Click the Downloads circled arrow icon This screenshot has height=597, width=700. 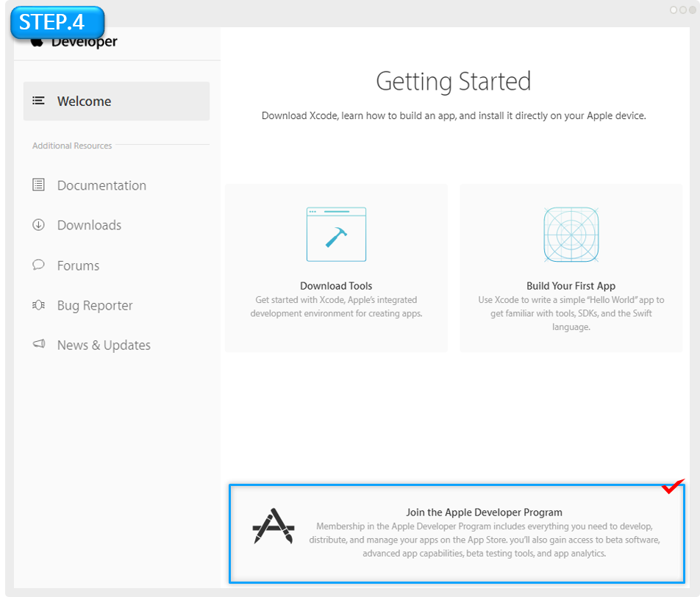39,225
